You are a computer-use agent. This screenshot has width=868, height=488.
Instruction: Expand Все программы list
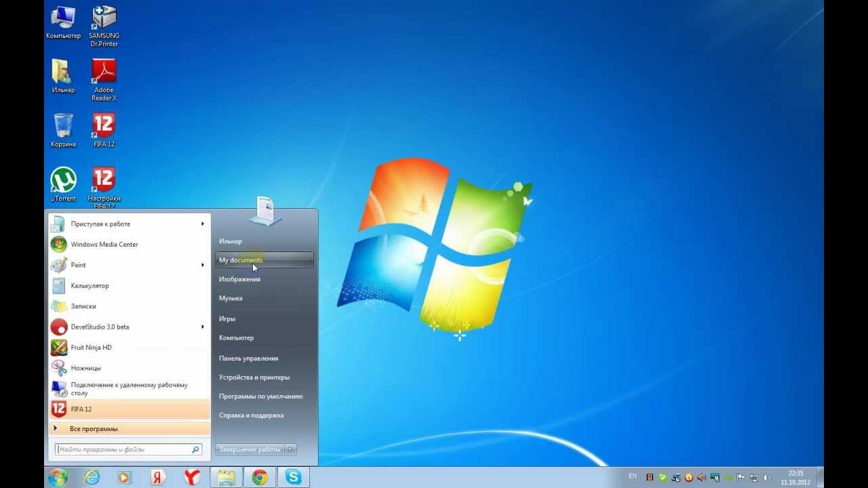tap(129, 429)
